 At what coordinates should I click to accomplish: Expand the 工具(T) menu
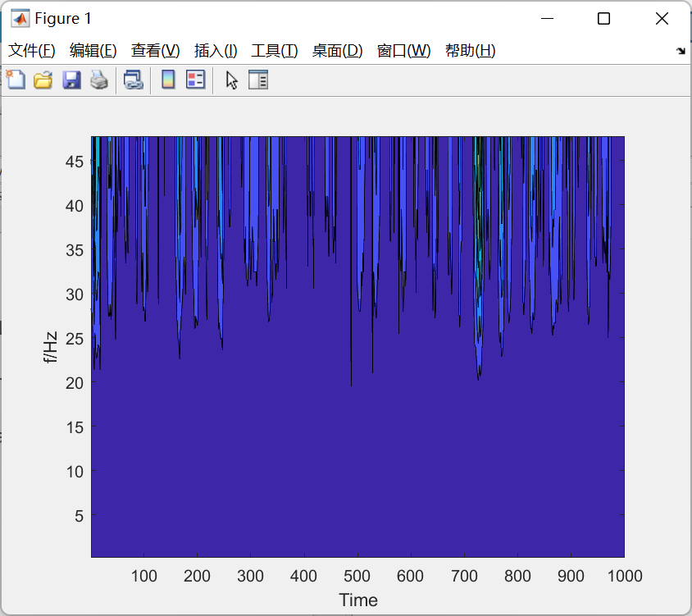(x=275, y=51)
